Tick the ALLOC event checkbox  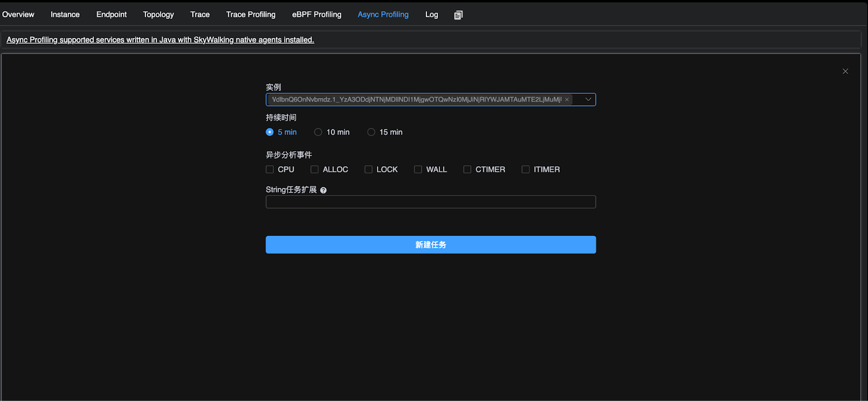(x=315, y=170)
